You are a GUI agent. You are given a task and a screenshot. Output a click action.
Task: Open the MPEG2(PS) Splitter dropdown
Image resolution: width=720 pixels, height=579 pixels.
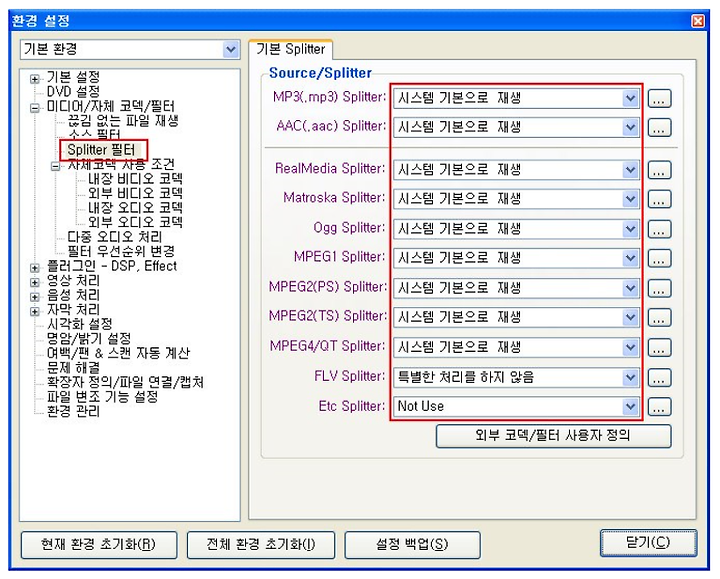point(516,288)
